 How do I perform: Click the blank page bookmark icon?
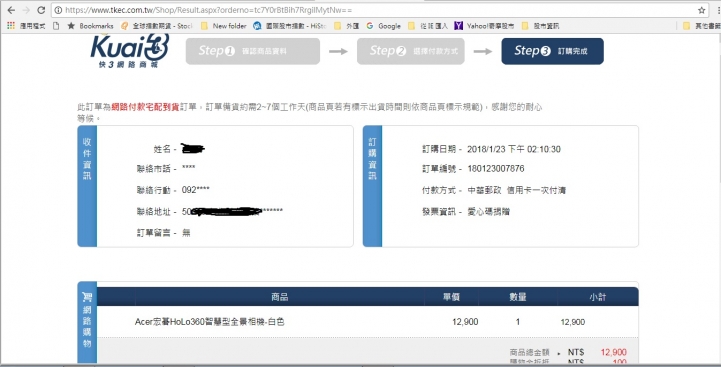[56, 26]
